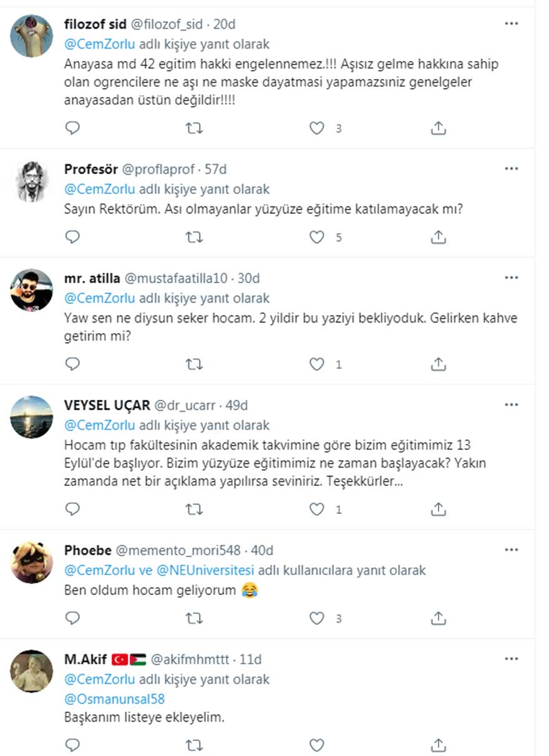The height and width of the screenshot is (756, 549).
Task: Reply to mr. atilla's tweet
Action: click(73, 364)
